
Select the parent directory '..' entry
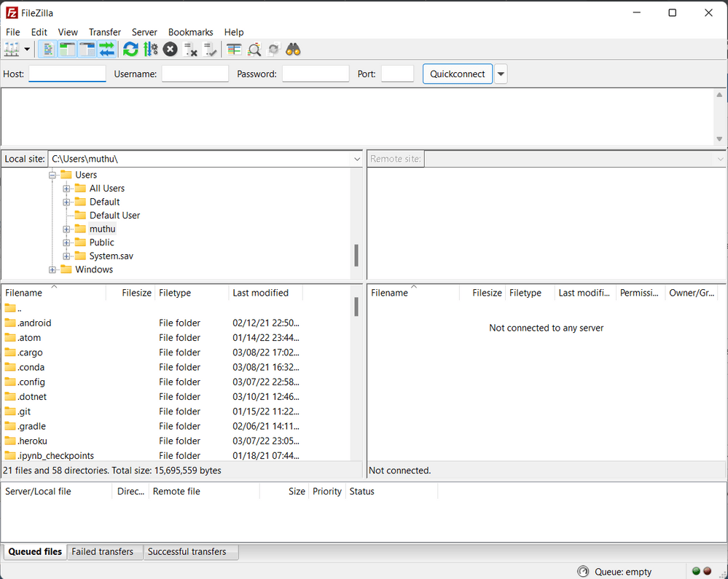point(13,308)
